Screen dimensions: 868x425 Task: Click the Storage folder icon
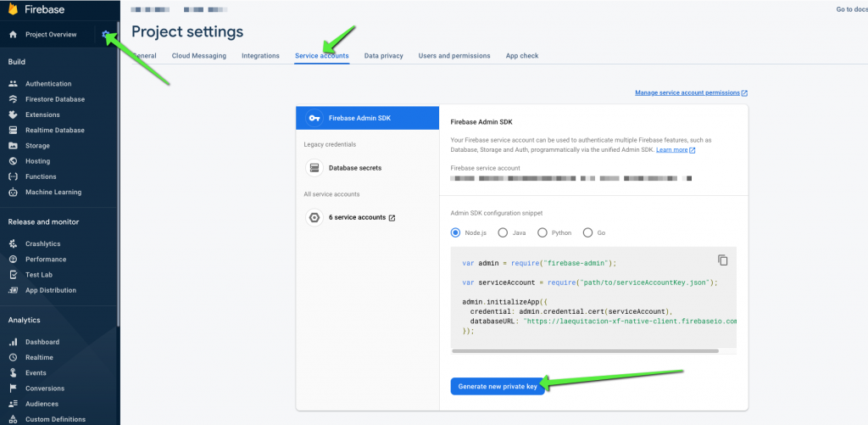pyautogui.click(x=14, y=146)
